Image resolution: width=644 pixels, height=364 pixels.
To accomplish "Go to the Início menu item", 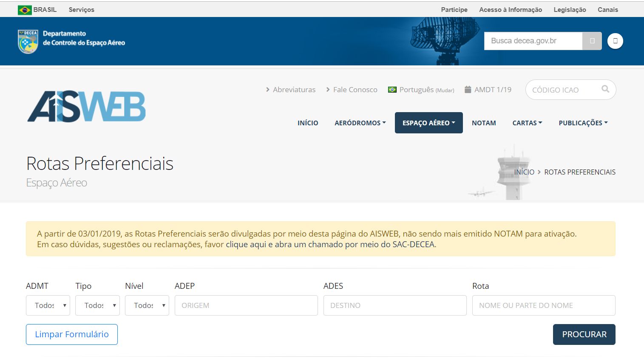I will click(308, 123).
